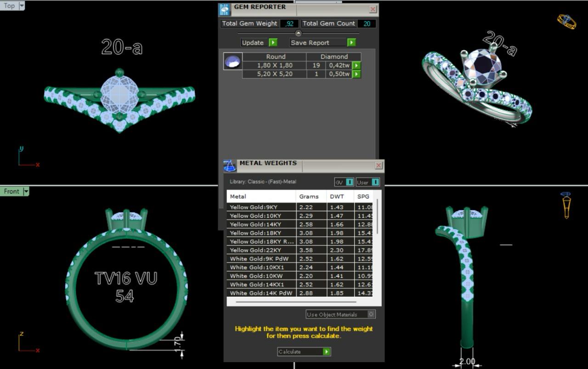This screenshot has height=369, width=588.
Task: Click the 1,80 X 1,80 gem size cell
Action: pyautogui.click(x=275, y=66)
